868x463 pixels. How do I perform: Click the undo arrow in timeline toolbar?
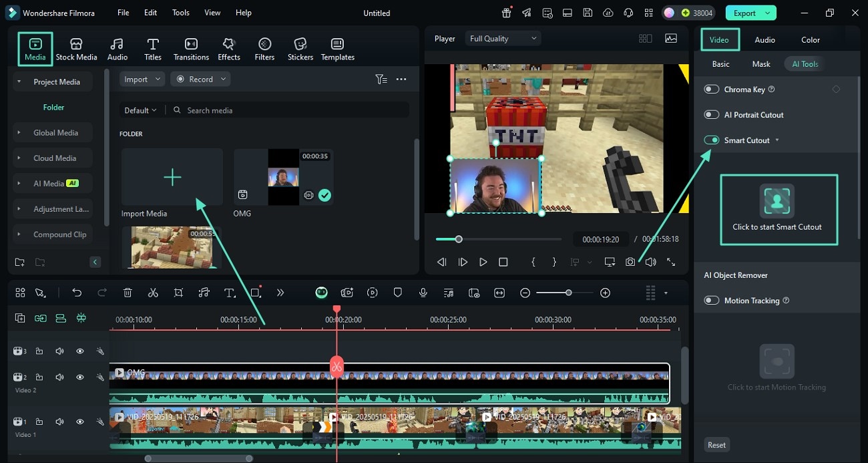(77, 293)
